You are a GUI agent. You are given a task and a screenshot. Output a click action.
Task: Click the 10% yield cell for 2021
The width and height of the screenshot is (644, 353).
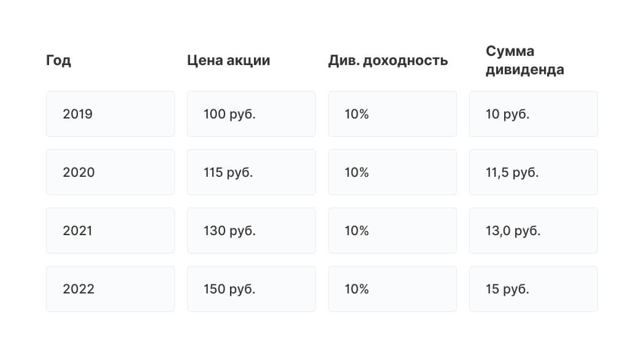click(393, 231)
